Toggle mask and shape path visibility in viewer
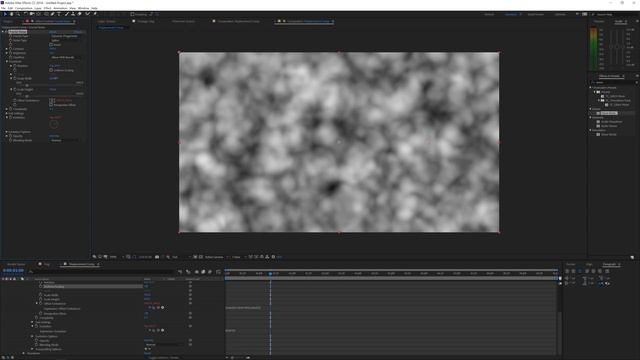The width and height of the screenshot is (640, 360). pyautogui.click(x=133, y=257)
